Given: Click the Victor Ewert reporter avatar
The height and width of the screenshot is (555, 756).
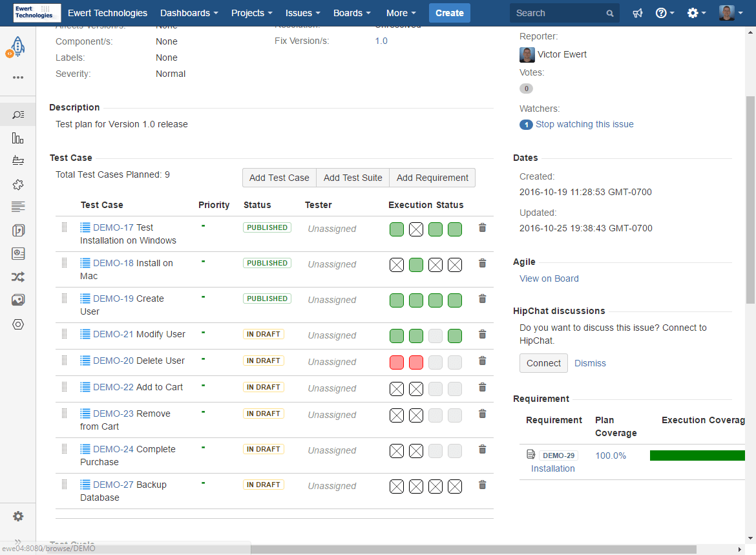Looking at the screenshot, I should pos(527,54).
